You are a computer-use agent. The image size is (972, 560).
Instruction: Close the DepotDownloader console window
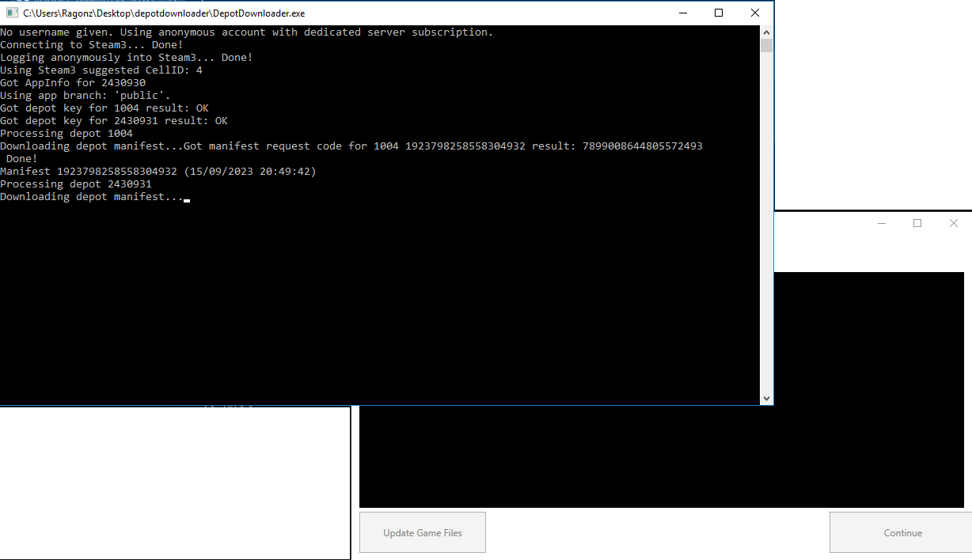point(754,13)
